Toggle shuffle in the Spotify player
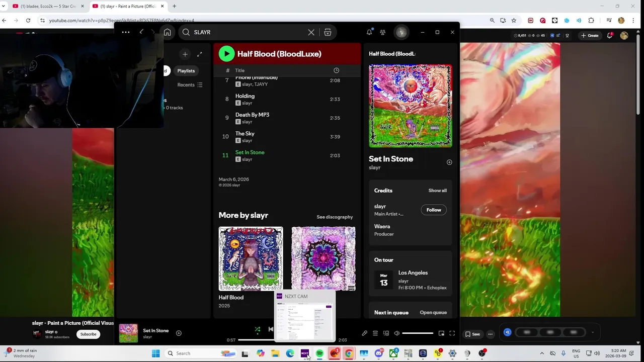Screen dimensions: 644x362 (x=258, y=330)
